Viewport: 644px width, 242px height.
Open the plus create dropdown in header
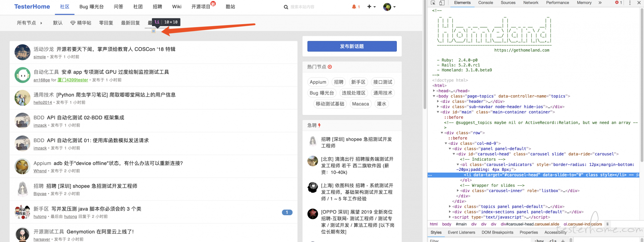pyautogui.click(x=371, y=7)
